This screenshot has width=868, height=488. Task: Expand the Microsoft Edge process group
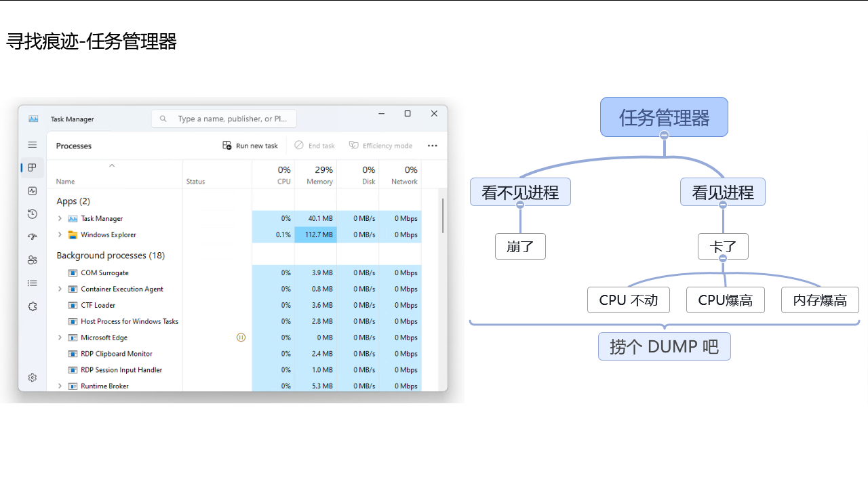[x=60, y=338]
